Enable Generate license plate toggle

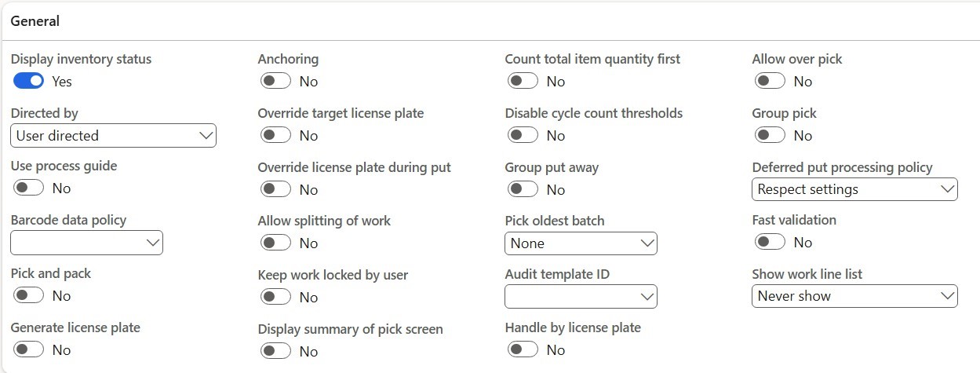point(28,349)
